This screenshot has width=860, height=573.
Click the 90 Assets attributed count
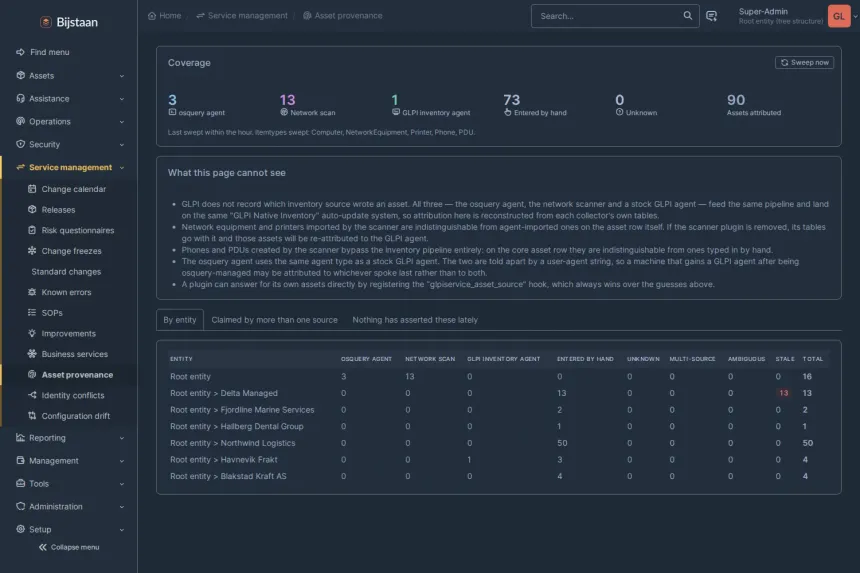click(x=735, y=100)
